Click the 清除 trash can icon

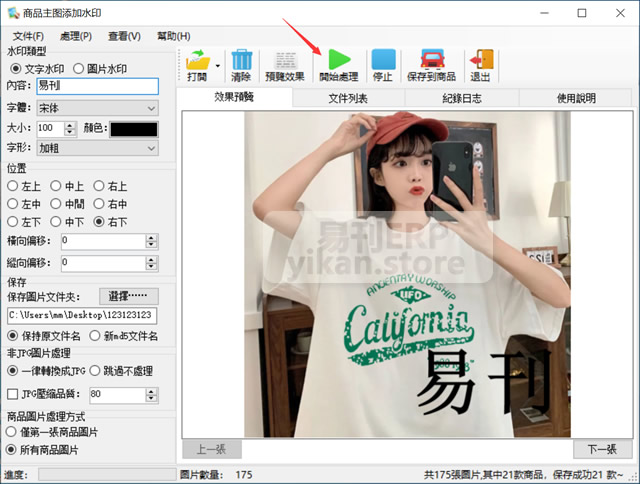[241, 60]
